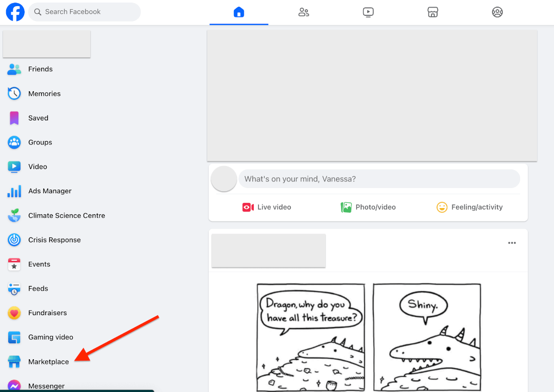Open the Groups tab in top navigation
The height and width of the screenshot is (392, 554).
tap(497, 12)
